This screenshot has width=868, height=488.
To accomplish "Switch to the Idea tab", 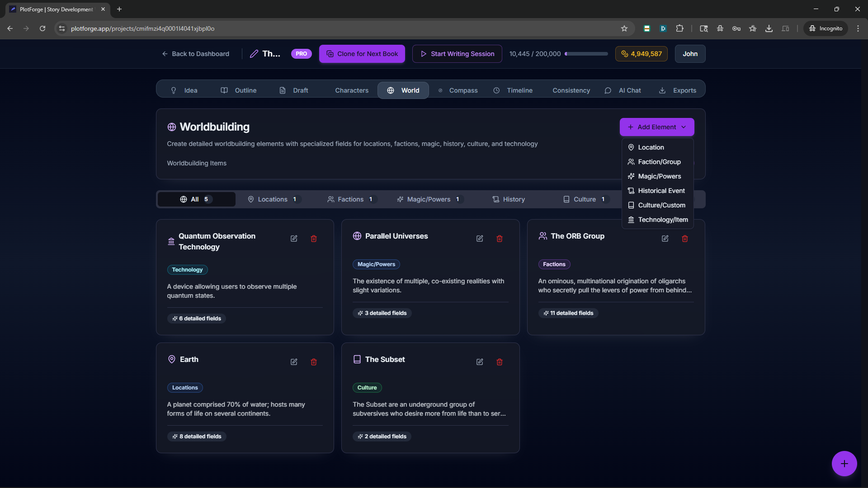I will tap(184, 90).
